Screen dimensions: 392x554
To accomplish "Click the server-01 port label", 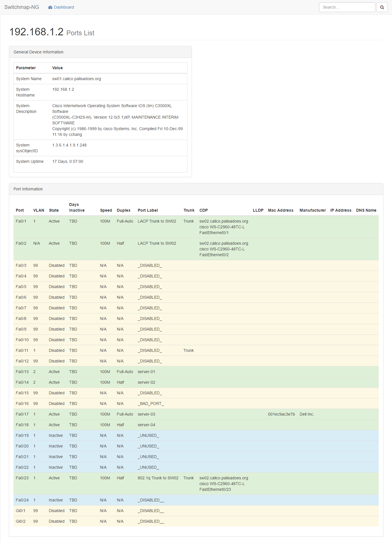I will click(146, 372).
